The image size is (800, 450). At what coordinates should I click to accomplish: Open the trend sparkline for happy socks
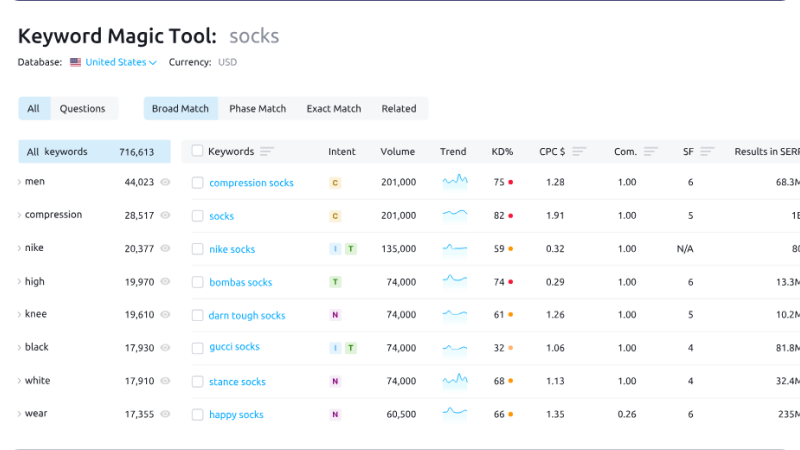pyautogui.click(x=455, y=413)
